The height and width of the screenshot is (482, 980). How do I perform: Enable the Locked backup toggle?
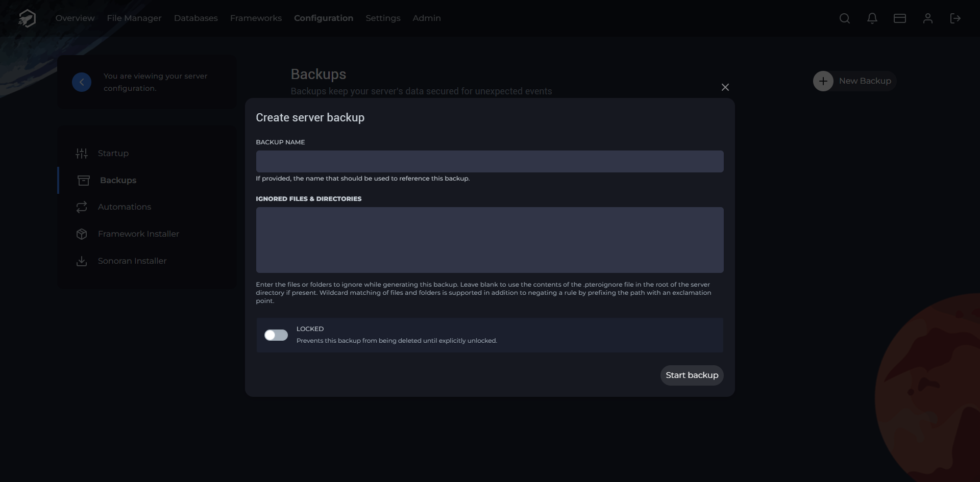point(276,335)
